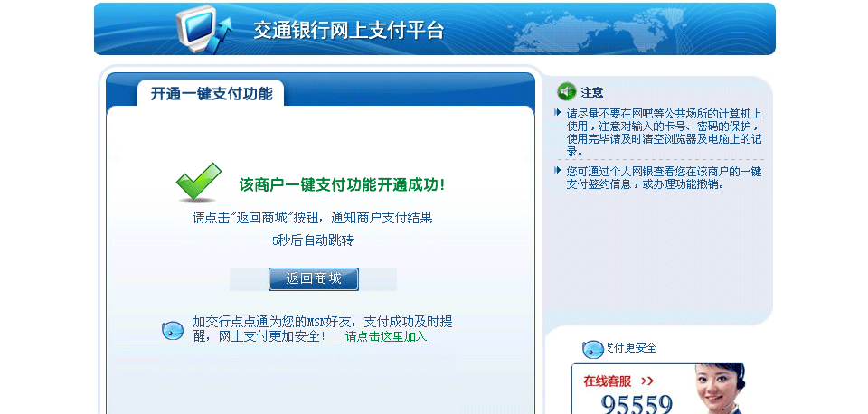Select the 开通一键支付功能 tab
This screenshot has height=414, width=868.
point(211,93)
